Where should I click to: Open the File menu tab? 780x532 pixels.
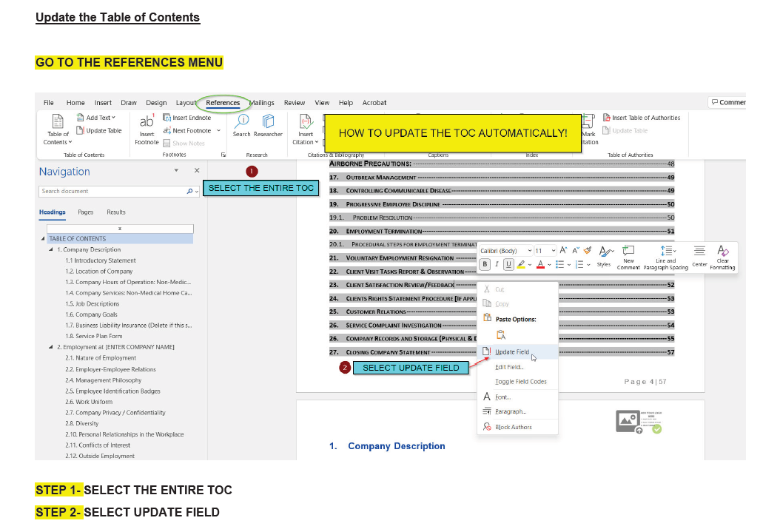click(49, 102)
